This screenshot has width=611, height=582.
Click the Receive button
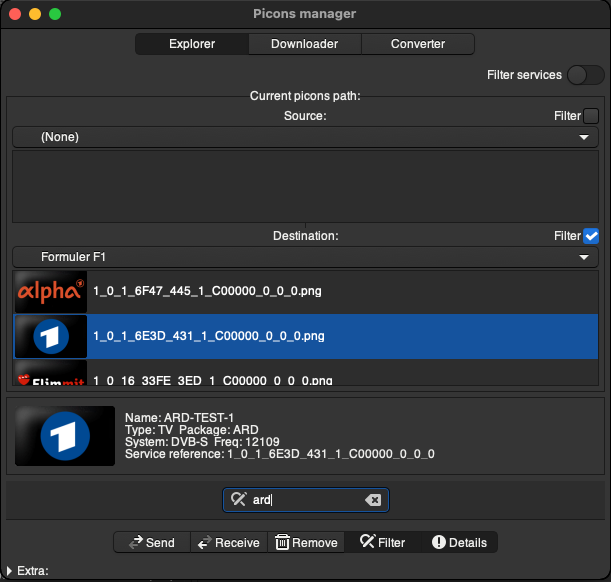click(x=229, y=542)
